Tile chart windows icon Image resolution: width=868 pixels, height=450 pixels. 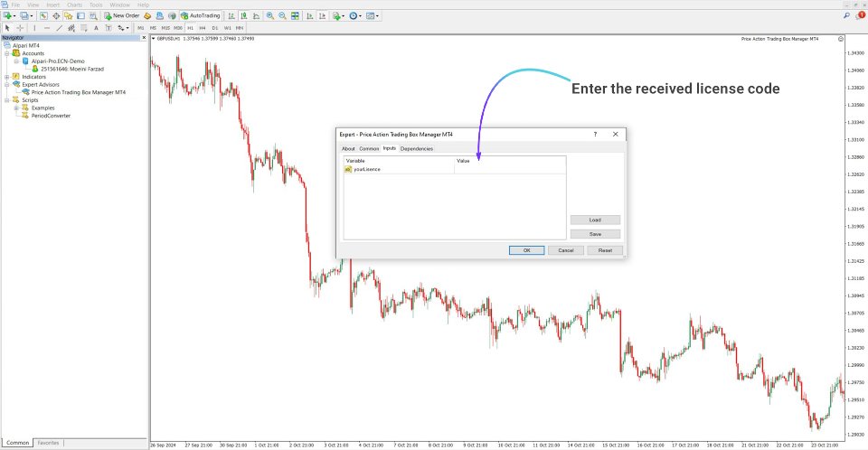(x=295, y=16)
